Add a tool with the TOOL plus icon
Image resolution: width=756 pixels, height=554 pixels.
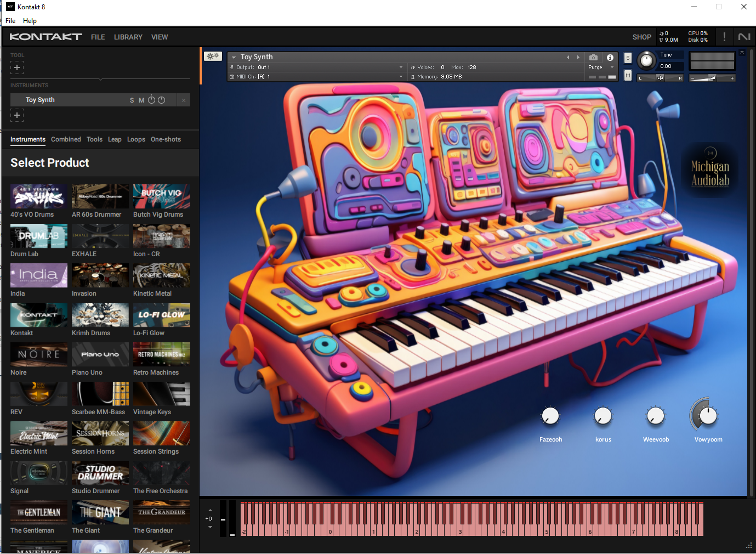[17, 67]
